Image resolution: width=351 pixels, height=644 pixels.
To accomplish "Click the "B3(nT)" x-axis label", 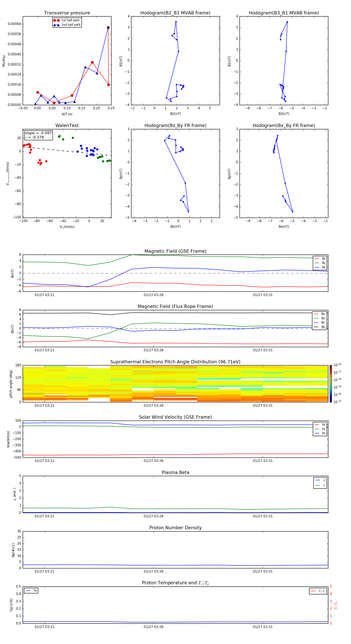I will (x=284, y=114).
